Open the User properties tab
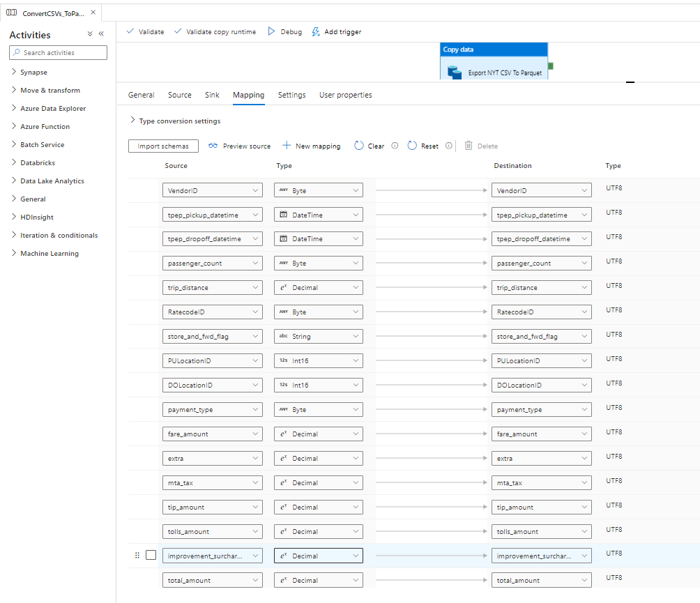Image resolution: width=700 pixels, height=603 pixels. 346,95
